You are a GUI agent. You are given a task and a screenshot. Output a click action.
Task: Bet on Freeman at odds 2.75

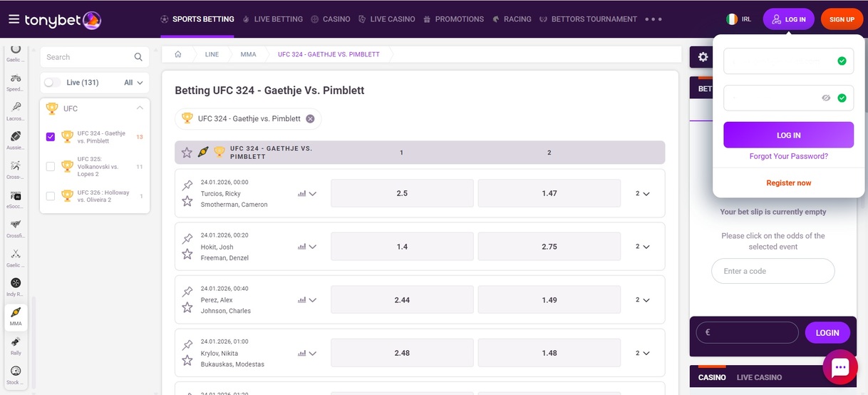(x=549, y=247)
